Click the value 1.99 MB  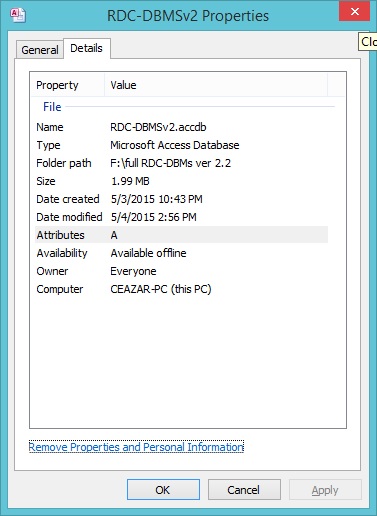coord(130,181)
